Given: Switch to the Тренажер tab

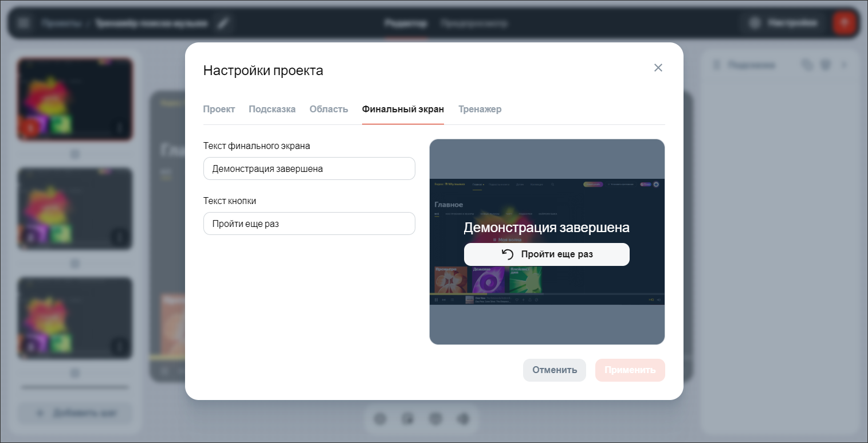Looking at the screenshot, I should [x=480, y=109].
